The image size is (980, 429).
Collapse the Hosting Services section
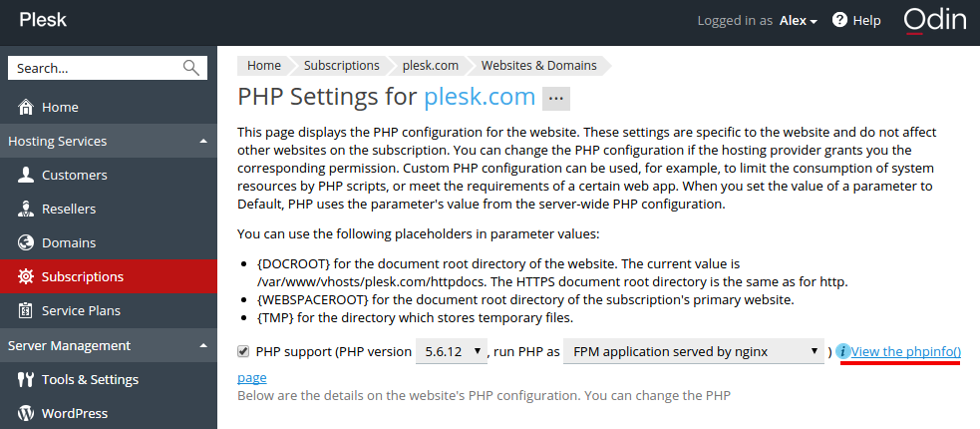pos(202,142)
